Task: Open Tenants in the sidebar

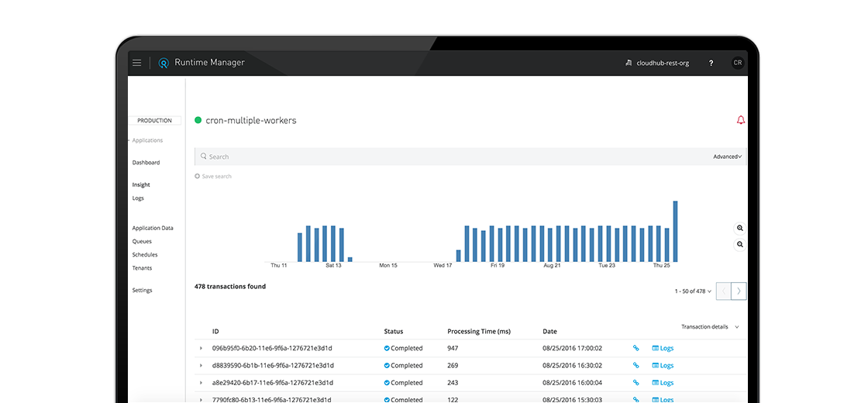Action: click(x=142, y=268)
